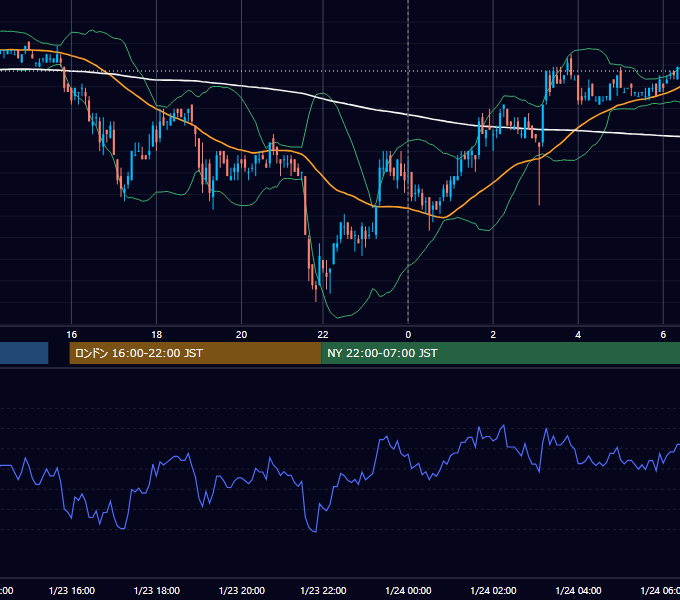The height and width of the screenshot is (600, 680).
Task: Click the oscillator's lowest point near 22:00
Action: coord(314,531)
